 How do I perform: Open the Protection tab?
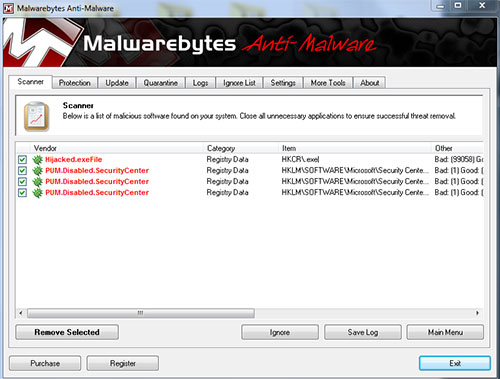(x=75, y=83)
